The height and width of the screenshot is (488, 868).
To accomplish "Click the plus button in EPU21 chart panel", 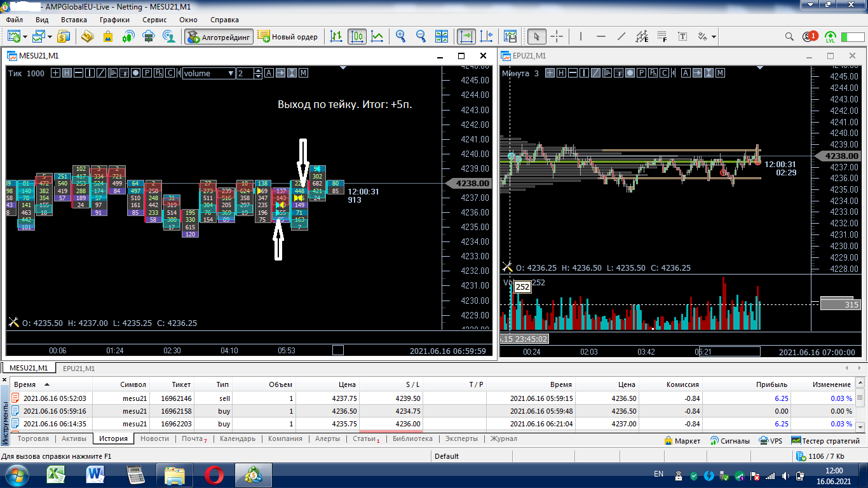I will click(x=550, y=73).
